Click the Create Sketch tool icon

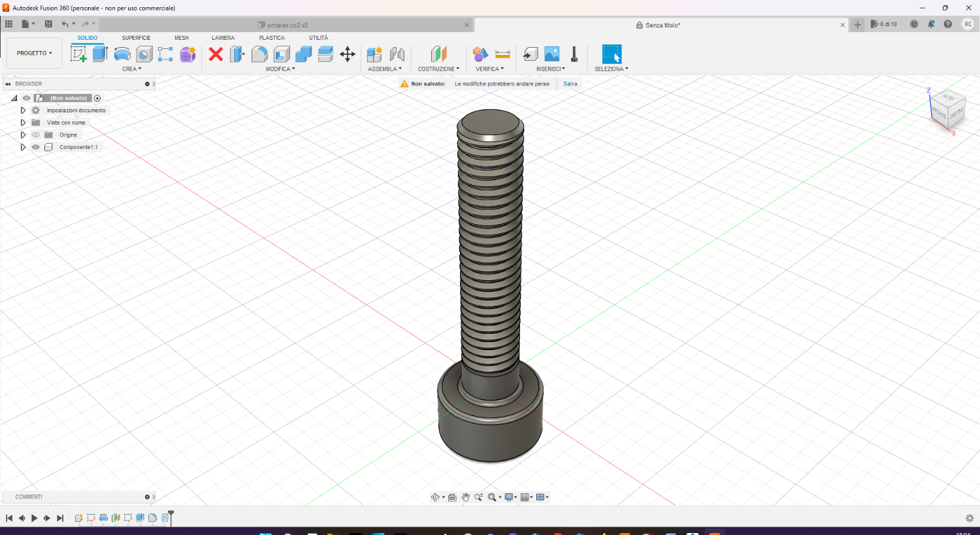(78, 54)
